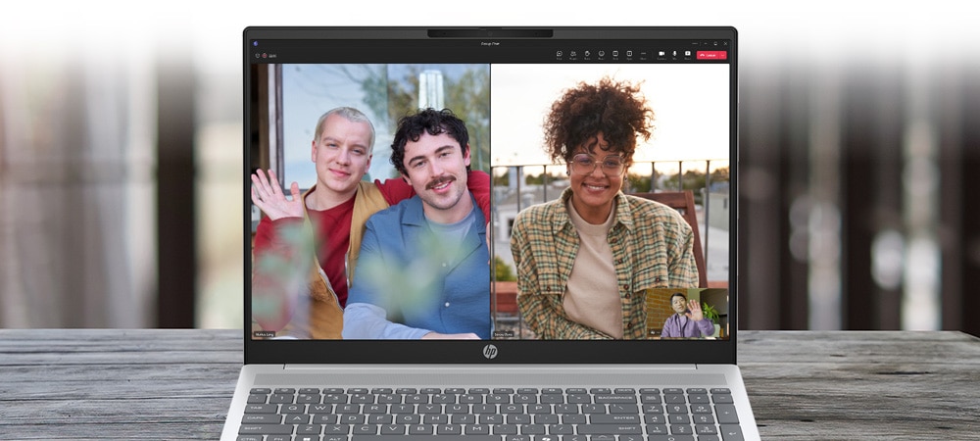The height and width of the screenshot is (441, 980).
Task: Mute the microphone with the Mic button
Action: pos(675,55)
